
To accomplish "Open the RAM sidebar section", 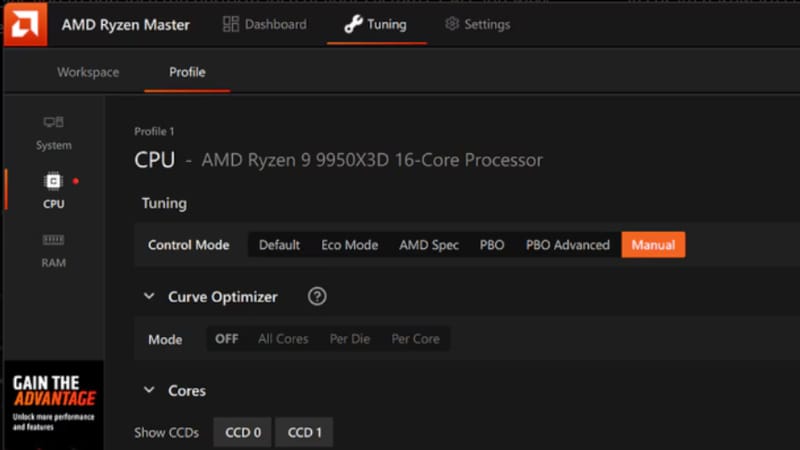I will [x=54, y=251].
